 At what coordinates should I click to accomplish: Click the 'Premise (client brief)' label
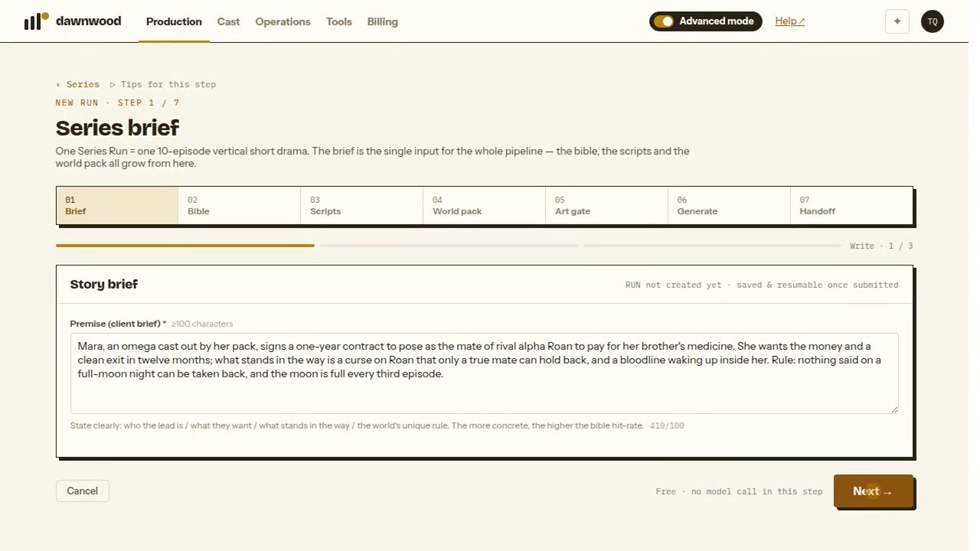[115, 324]
